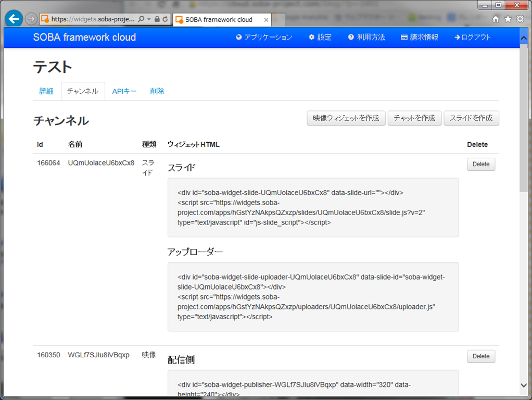Go back using the browser back arrow
This screenshot has width=532, height=400.
point(14,19)
